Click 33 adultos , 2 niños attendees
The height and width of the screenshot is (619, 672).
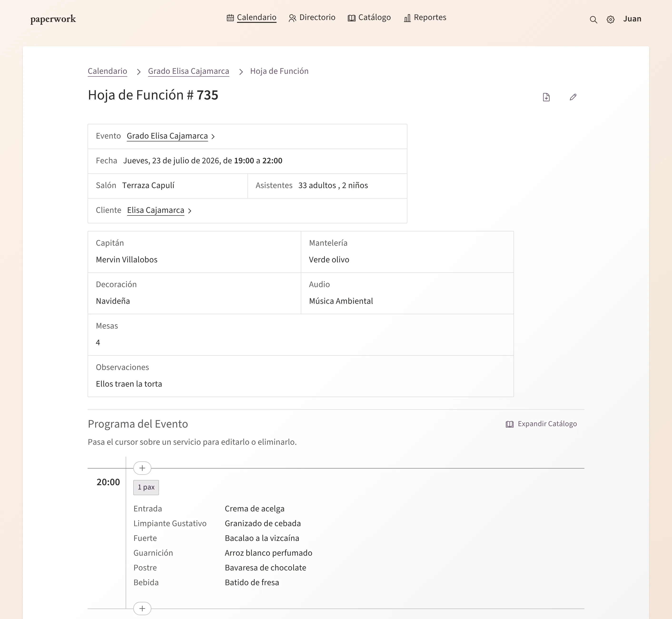(x=333, y=185)
